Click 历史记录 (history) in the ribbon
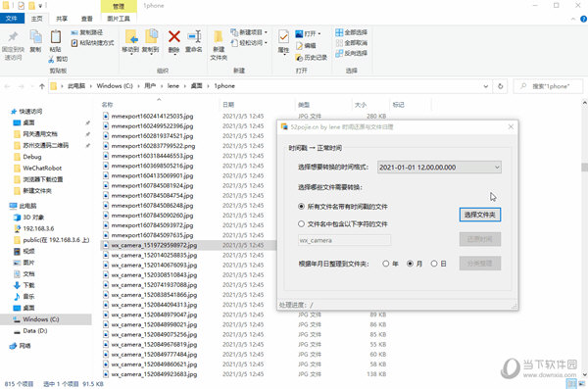 pyautogui.click(x=312, y=58)
